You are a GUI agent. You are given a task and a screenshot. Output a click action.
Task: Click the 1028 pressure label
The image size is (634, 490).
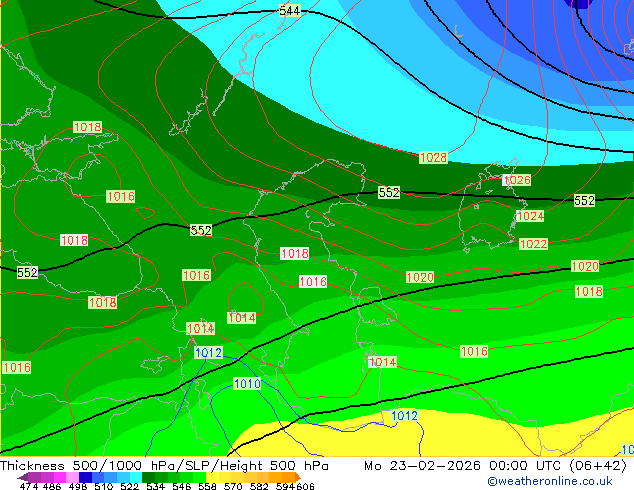433,158
